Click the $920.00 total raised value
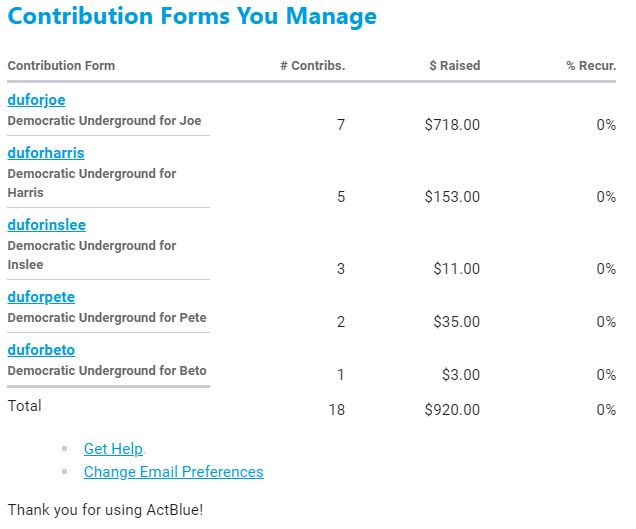 pos(452,409)
